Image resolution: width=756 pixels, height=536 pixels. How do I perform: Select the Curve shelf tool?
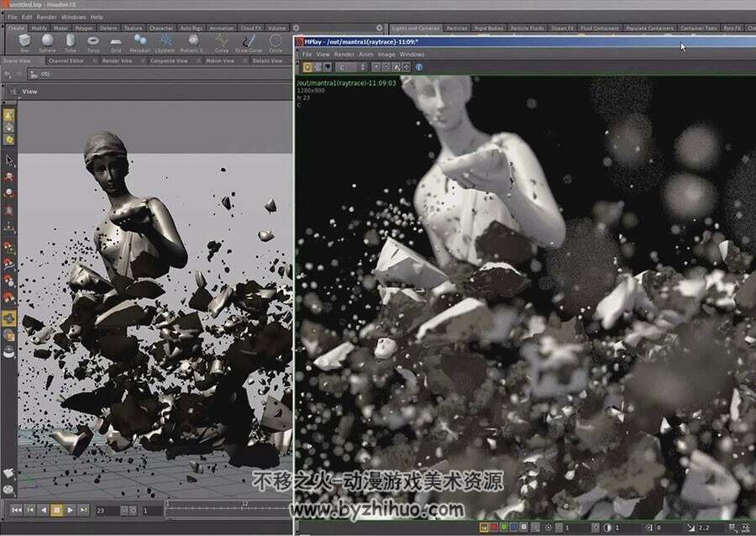tap(221, 43)
